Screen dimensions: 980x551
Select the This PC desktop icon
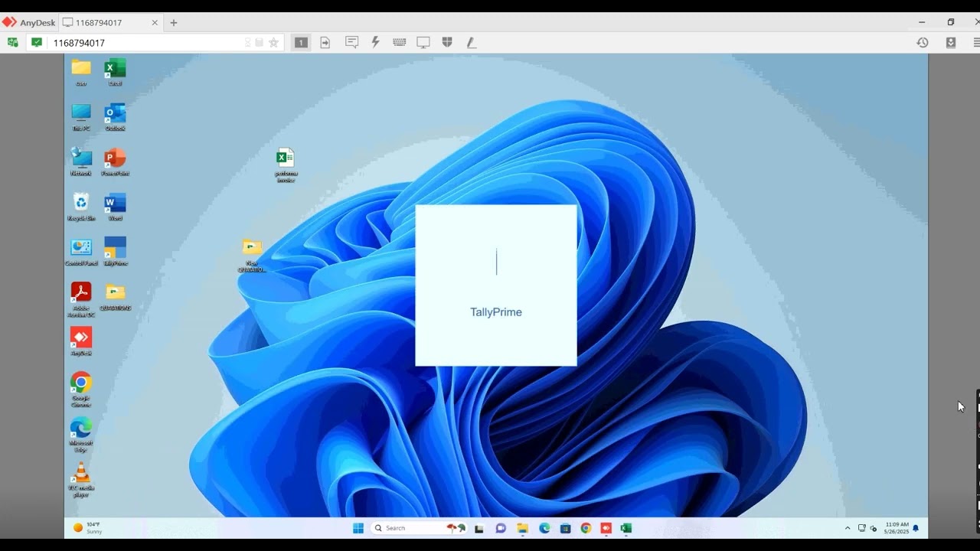tap(81, 117)
